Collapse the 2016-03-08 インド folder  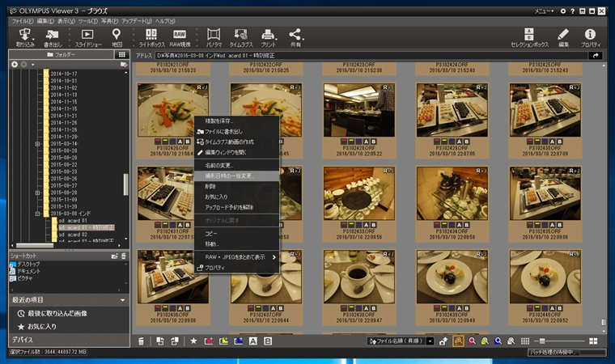pyautogui.click(x=38, y=214)
